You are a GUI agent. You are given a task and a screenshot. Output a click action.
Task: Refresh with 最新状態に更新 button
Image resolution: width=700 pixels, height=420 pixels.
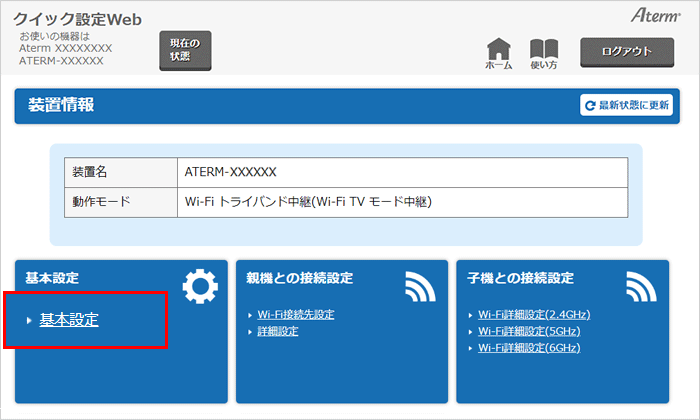tap(627, 105)
